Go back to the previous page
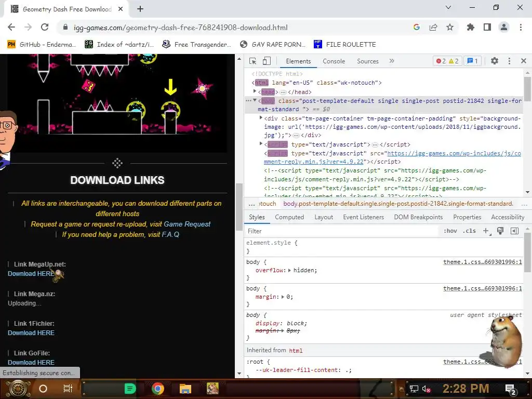This screenshot has width=532, height=399. (x=11, y=27)
